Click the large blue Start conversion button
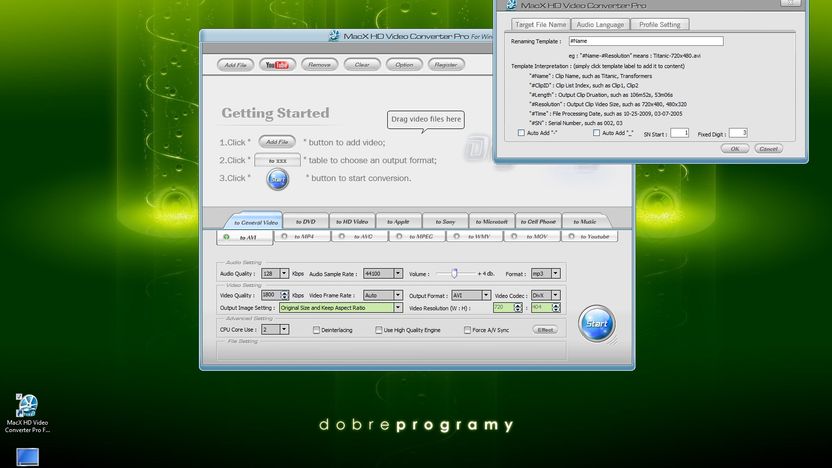The width and height of the screenshot is (832, 468). [597, 323]
